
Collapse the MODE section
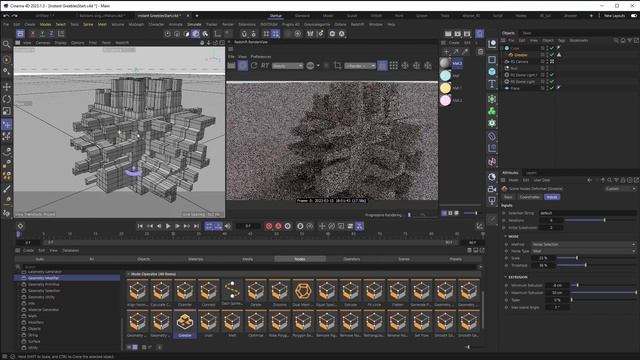point(506,236)
